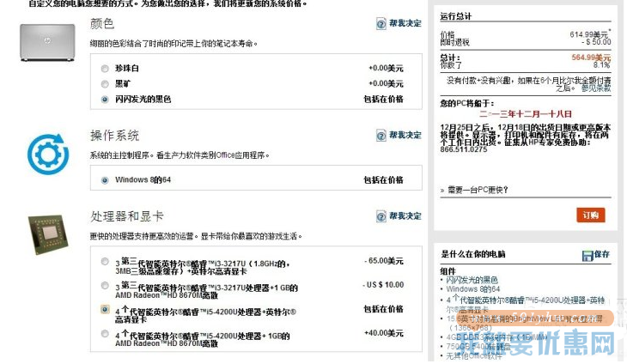Screen dimensions: 627x364
Task: Click the 8.1% savings value
Action: tap(601, 64)
